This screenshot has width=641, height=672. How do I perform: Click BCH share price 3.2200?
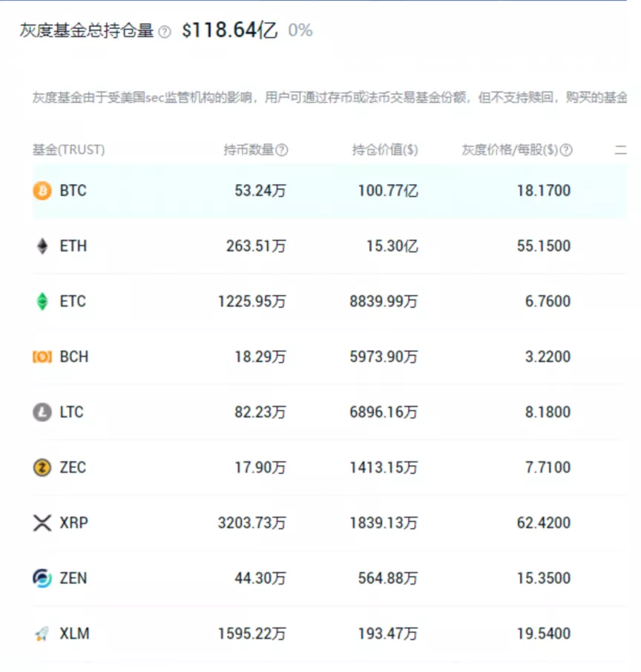(548, 357)
